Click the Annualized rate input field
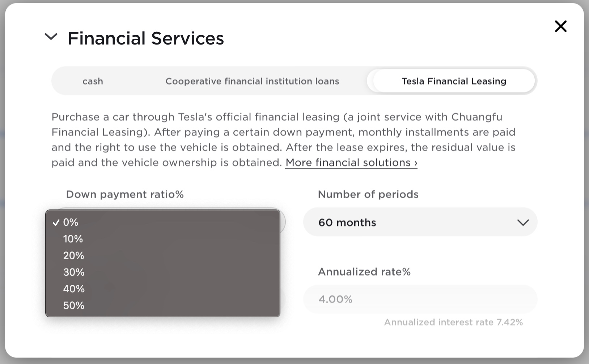The image size is (589, 364). [x=420, y=299]
